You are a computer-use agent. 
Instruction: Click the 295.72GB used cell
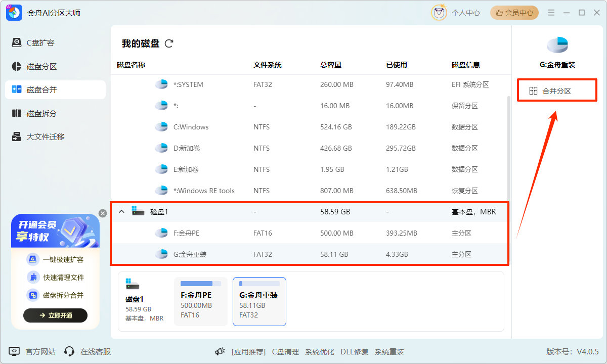[401, 148]
